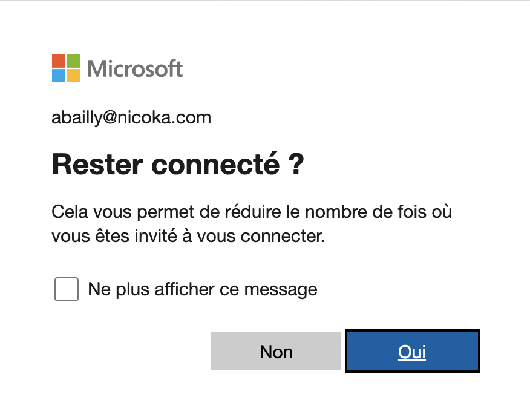Screen dimensions: 530x420
Task: Click the description line 'Cela vous permet de réduire'
Action: click(x=166, y=212)
